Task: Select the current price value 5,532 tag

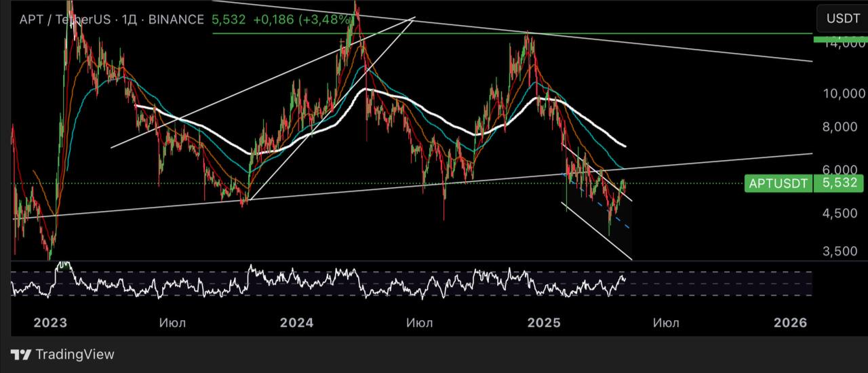Action: [839, 182]
